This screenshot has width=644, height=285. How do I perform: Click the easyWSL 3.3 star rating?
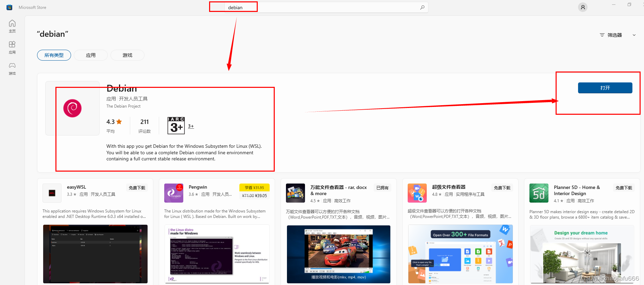coord(72,194)
